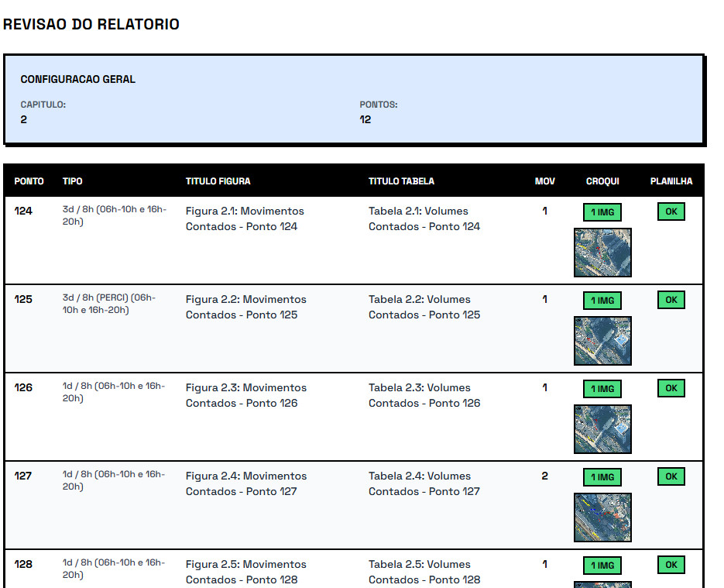Select 'Tabela 2.3: Volumes Contados - Ponto 126'

(424, 395)
